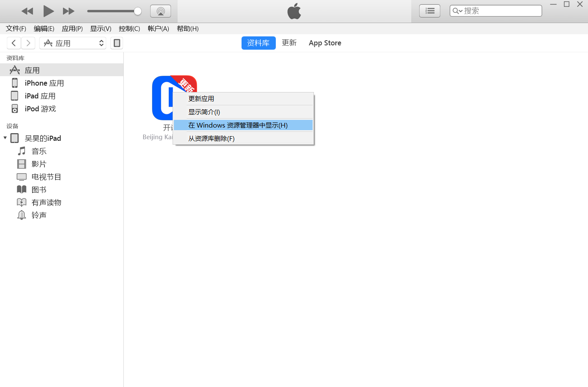
Task: Choose 更新应用 from the context menu
Action: [243, 98]
